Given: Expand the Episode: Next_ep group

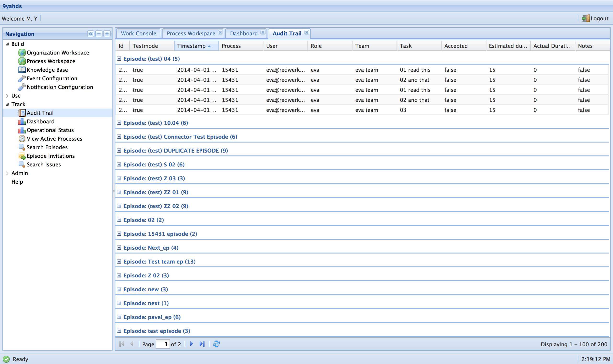Looking at the screenshot, I should click(x=119, y=248).
